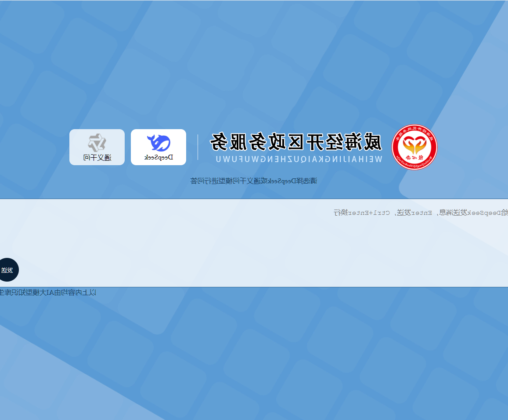Click the 请选择DeepSeek或通义千问 prompt text
508x420 pixels.
pyautogui.click(x=254, y=181)
